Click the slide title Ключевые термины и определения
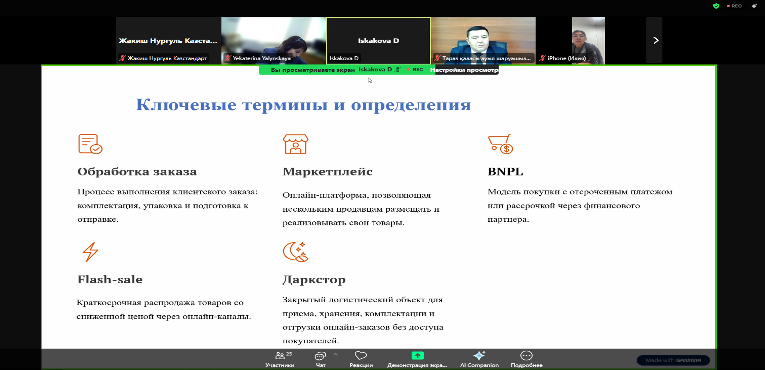Screen dimensions: 765x370 click(303, 105)
